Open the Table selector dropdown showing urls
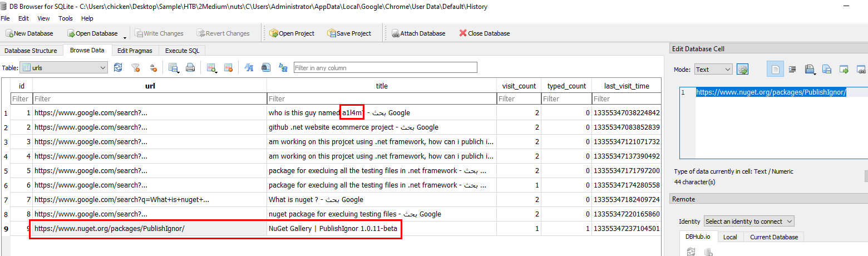This screenshot has height=256, width=868. point(64,68)
